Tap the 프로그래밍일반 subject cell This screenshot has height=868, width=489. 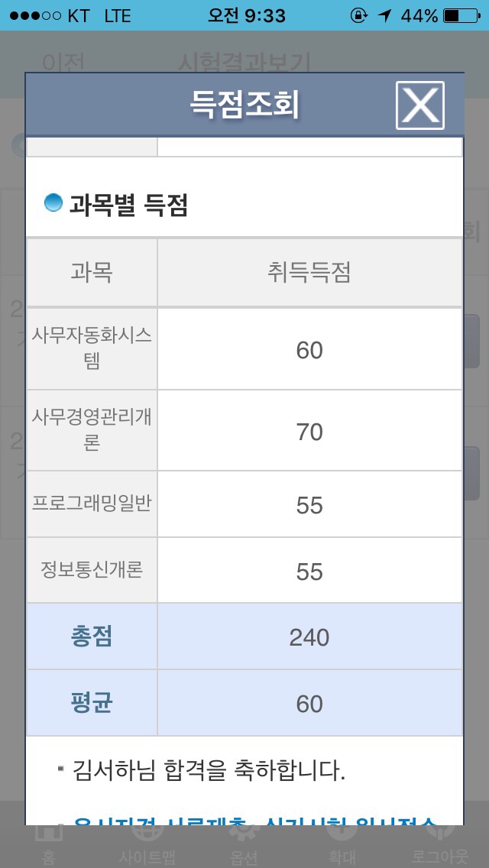[x=92, y=504]
